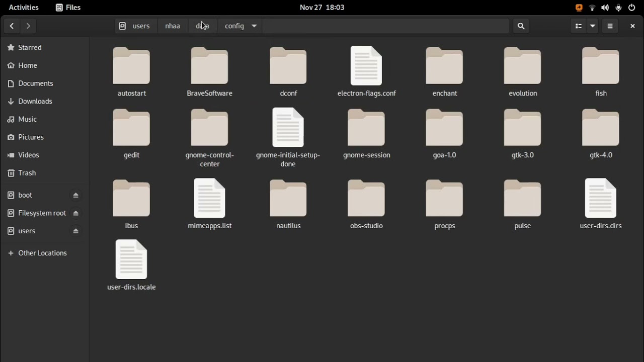The height and width of the screenshot is (362, 644).
Task: Select the procps folder
Action: coord(445,204)
